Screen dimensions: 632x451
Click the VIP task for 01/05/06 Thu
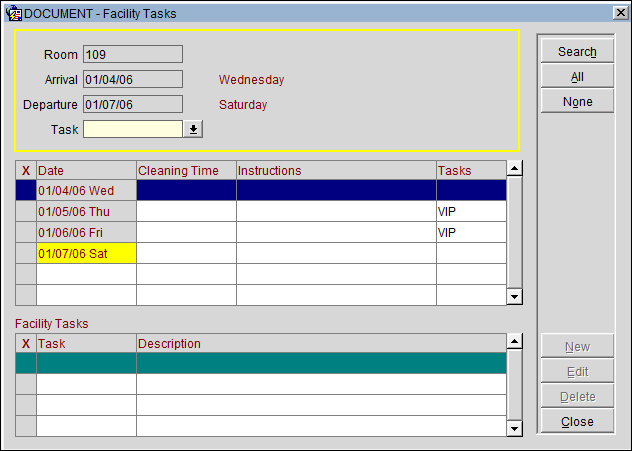pyautogui.click(x=471, y=211)
